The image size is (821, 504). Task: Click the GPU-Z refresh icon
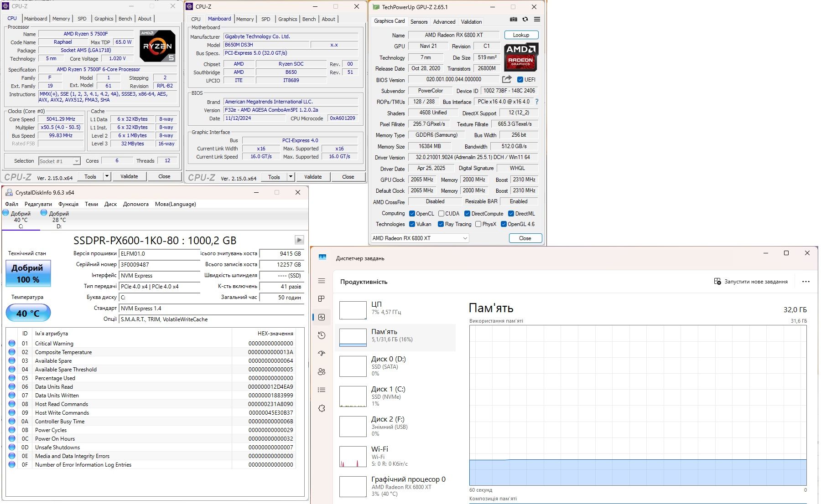[525, 19]
